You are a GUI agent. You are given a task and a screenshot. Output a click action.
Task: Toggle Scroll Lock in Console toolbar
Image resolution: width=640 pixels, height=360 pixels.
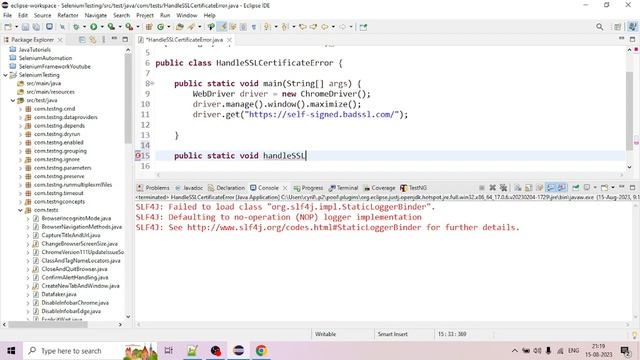(x=529, y=188)
